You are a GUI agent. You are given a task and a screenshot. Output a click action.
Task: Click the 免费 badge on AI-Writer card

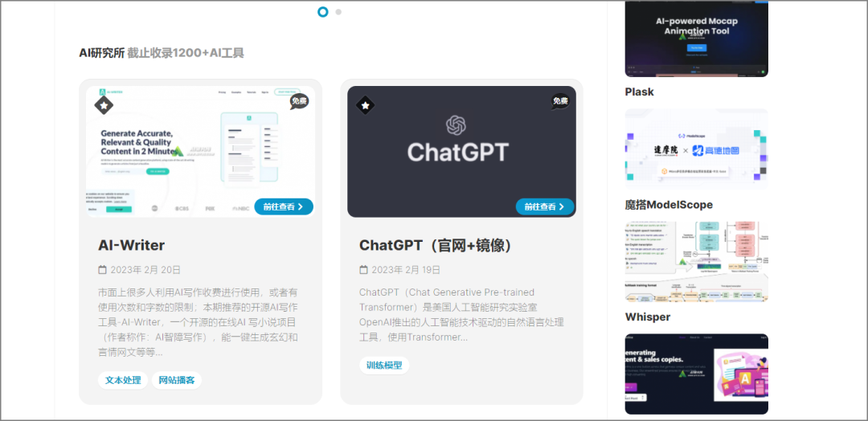[x=299, y=101]
